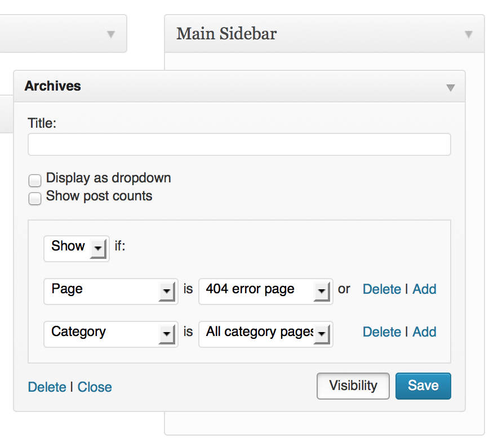
Task: Open the Category rule type dropdown
Action: click(110, 333)
